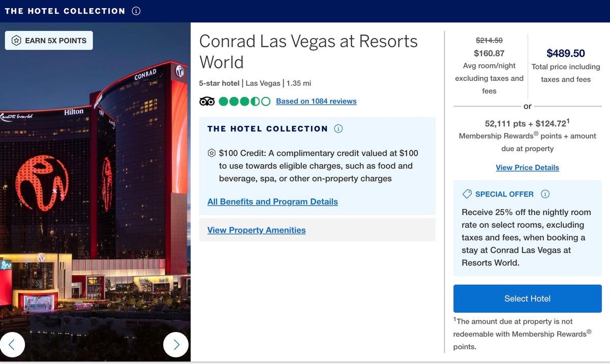Screen dimensions: 610x364
Task: Click the Conrad Las Vegas hotel photo
Action: pyautogui.click(x=95, y=203)
